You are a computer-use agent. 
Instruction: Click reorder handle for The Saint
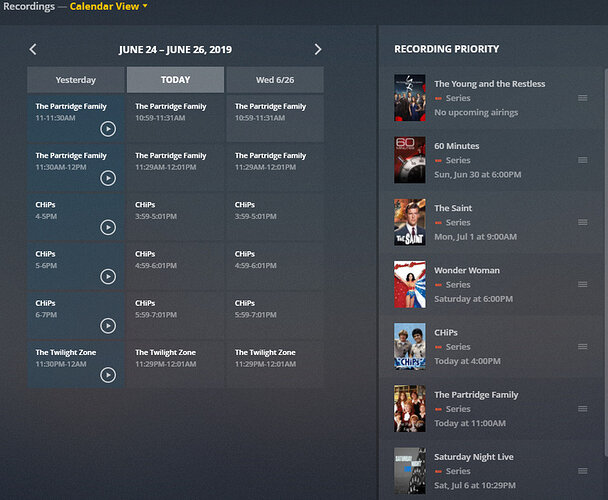582,222
